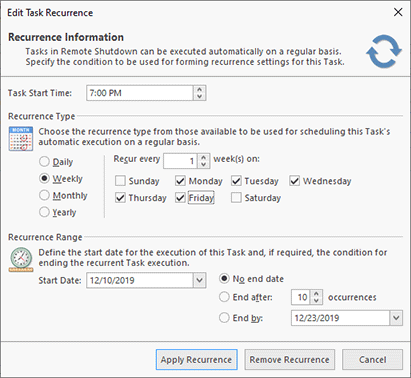The width and height of the screenshot is (411, 378).
Task: Click the Remove Recurrence button
Action: coord(289,360)
